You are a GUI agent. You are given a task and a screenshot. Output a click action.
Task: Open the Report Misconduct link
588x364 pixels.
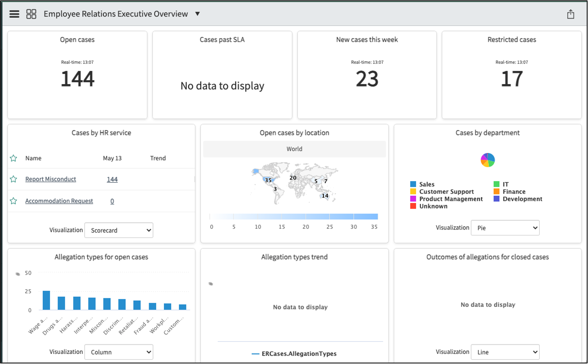pyautogui.click(x=51, y=179)
